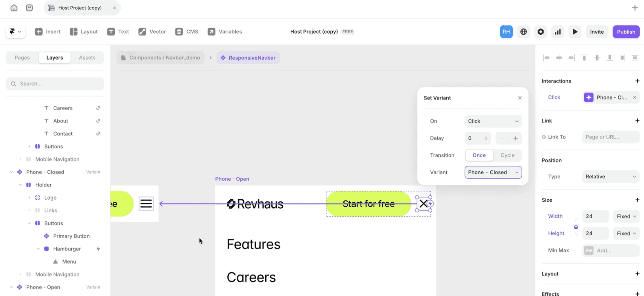The image size is (644, 296).
Task: Collapse the Phone - Closed variant layer
Action: pos(11,172)
